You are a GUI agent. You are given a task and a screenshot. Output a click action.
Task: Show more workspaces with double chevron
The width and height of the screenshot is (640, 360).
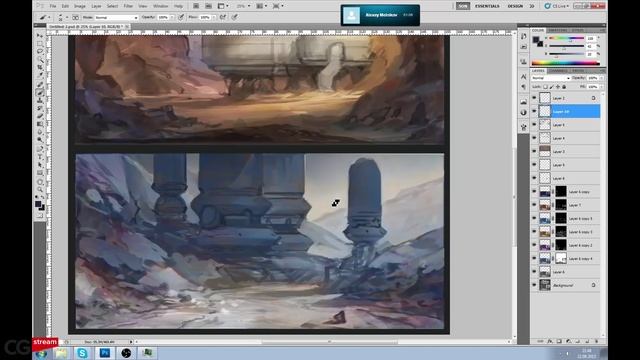pos(532,6)
